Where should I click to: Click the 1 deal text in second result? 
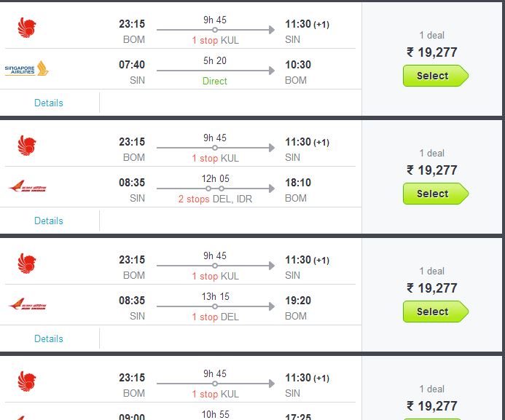pyautogui.click(x=432, y=153)
